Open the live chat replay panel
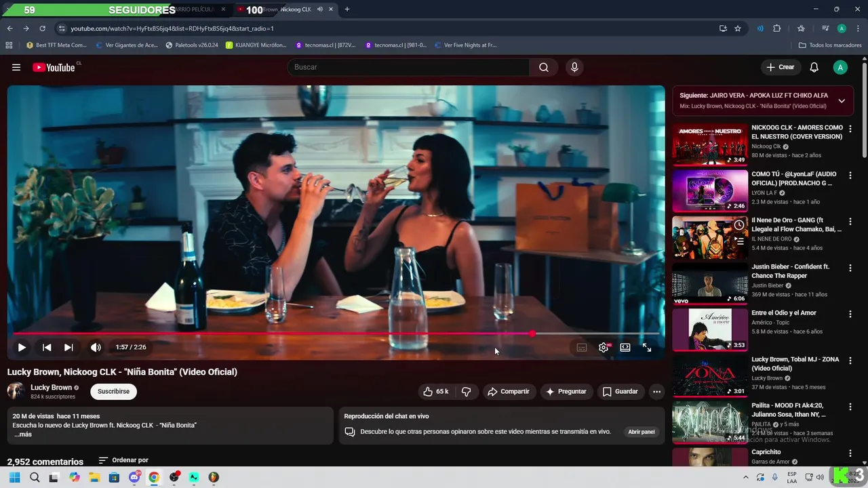 641,432
